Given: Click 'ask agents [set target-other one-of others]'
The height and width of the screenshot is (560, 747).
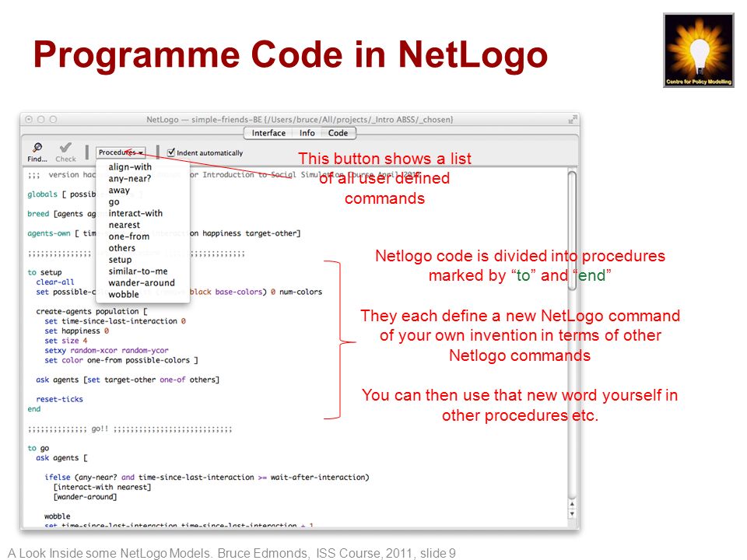Looking at the screenshot, I should pyautogui.click(x=128, y=380).
